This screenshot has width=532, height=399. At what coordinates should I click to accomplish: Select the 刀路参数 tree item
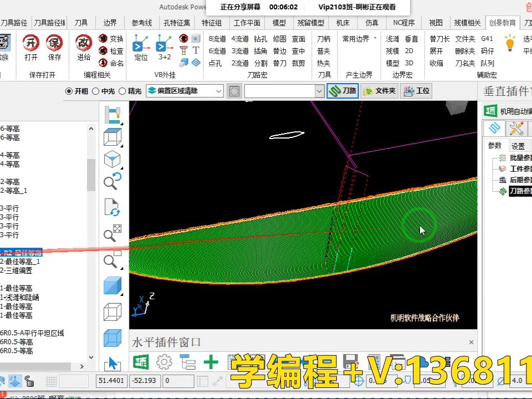pyautogui.click(x=520, y=191)
